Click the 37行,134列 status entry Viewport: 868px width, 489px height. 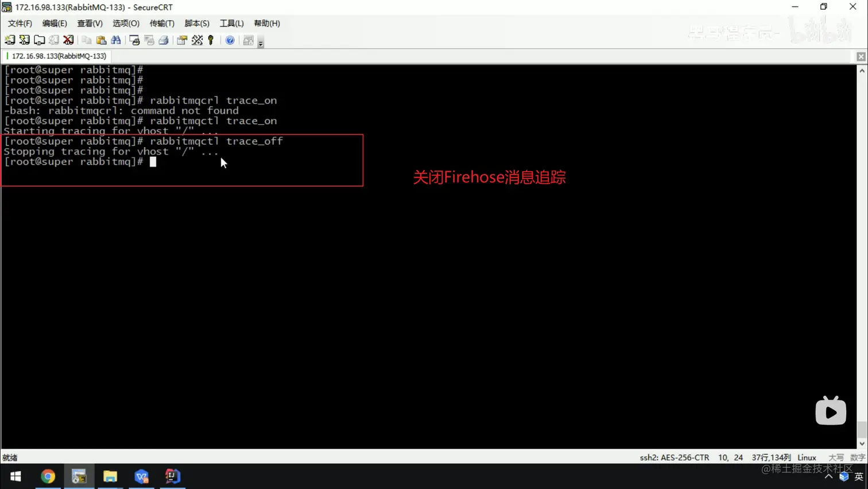point(771,458)
